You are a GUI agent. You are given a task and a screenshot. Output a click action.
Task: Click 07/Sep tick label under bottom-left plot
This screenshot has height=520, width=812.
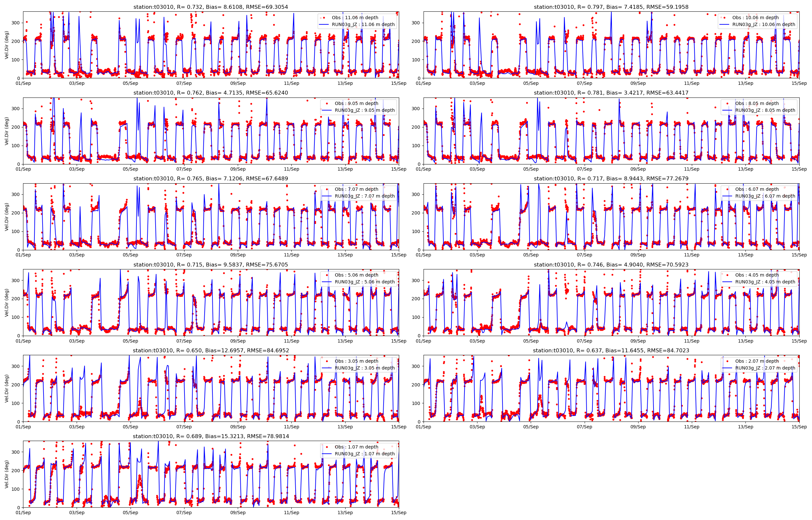tap(184, 513)
